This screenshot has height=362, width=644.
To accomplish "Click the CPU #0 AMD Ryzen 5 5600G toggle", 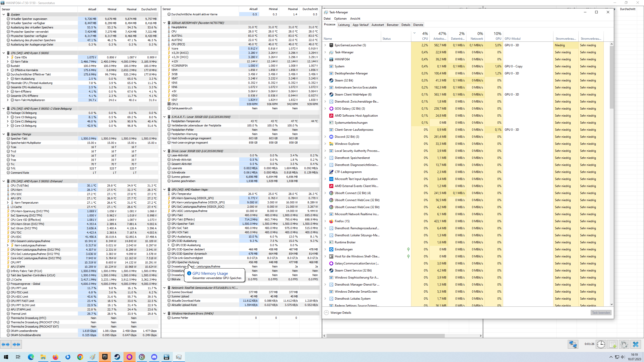I will [x=4, y=53].
